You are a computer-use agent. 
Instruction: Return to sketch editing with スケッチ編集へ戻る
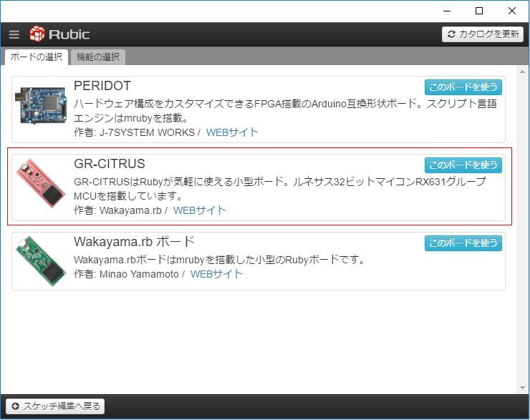click(55, 406)
